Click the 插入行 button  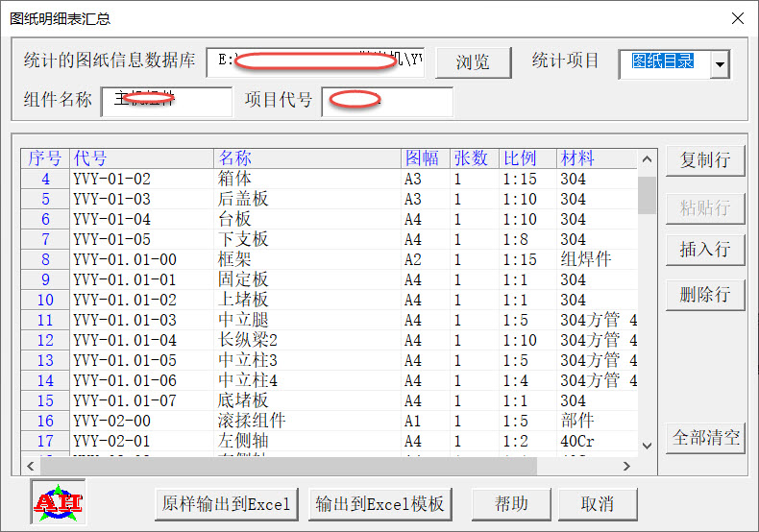point(705,250)
